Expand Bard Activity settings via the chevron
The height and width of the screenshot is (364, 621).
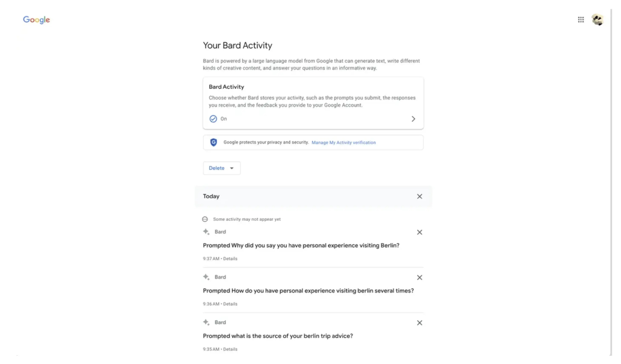click(413, 119)
